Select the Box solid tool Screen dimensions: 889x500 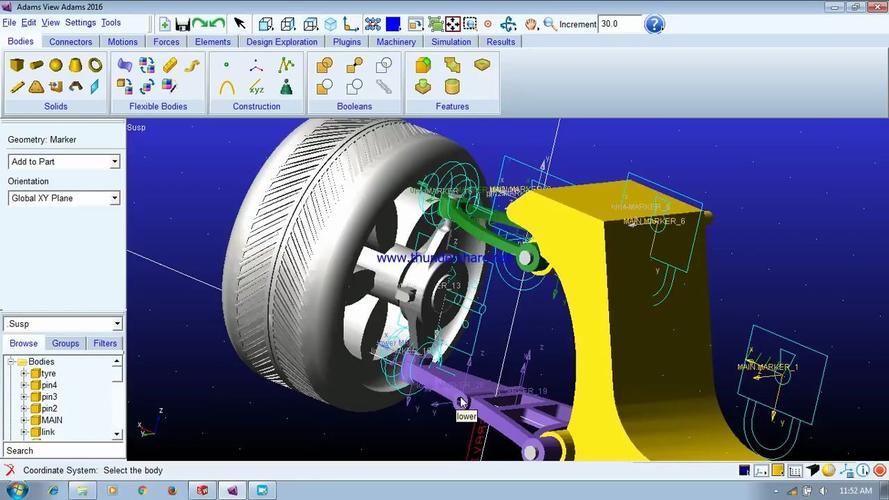click(17, 65)
